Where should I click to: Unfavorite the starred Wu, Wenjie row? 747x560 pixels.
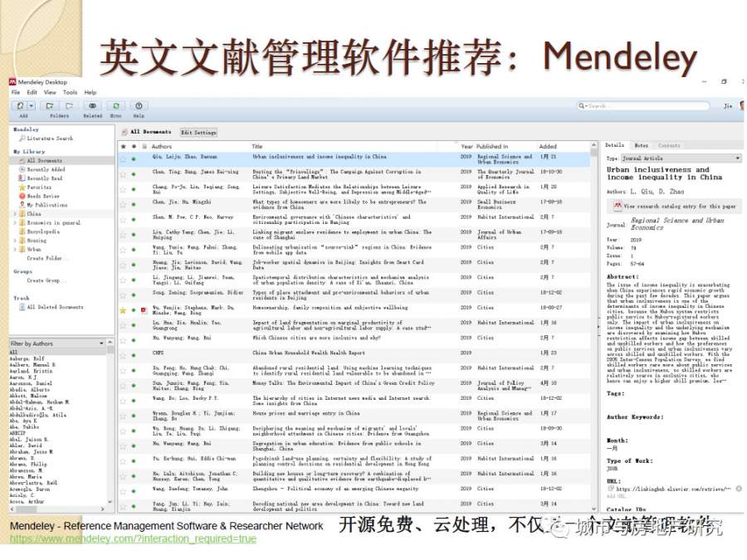(x=124, y=310)
